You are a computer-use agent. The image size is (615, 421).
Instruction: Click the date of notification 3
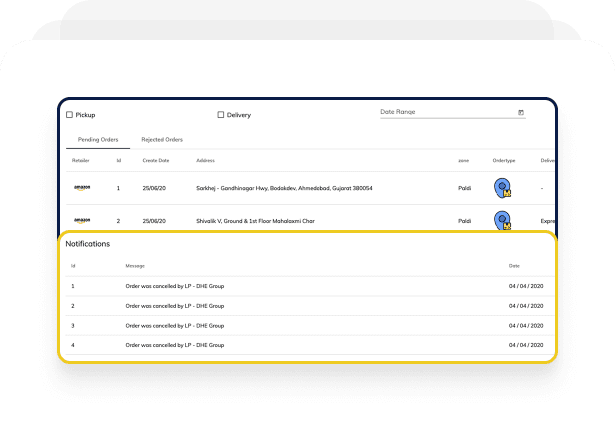[x=526, y=326]
